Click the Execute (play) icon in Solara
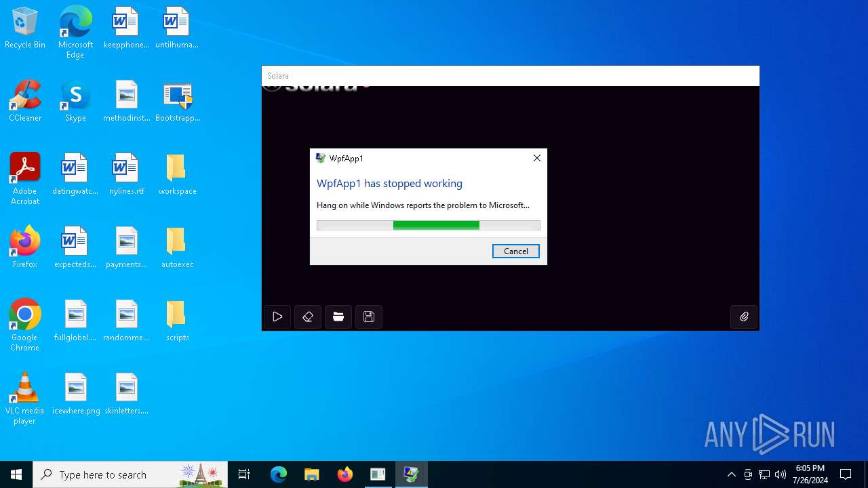This screenshot has height=488, width=868. pos(277,317)
